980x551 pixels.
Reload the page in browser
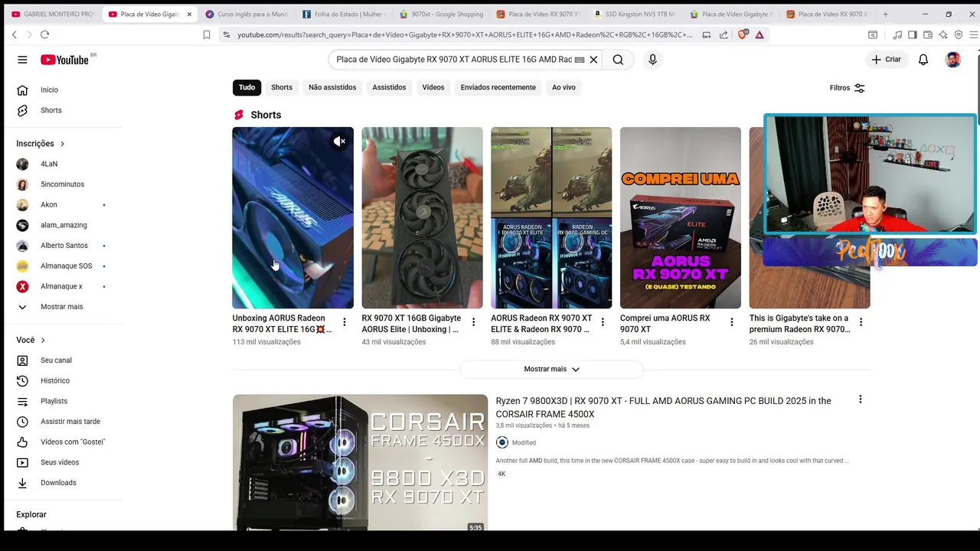[x=44, y=34]
